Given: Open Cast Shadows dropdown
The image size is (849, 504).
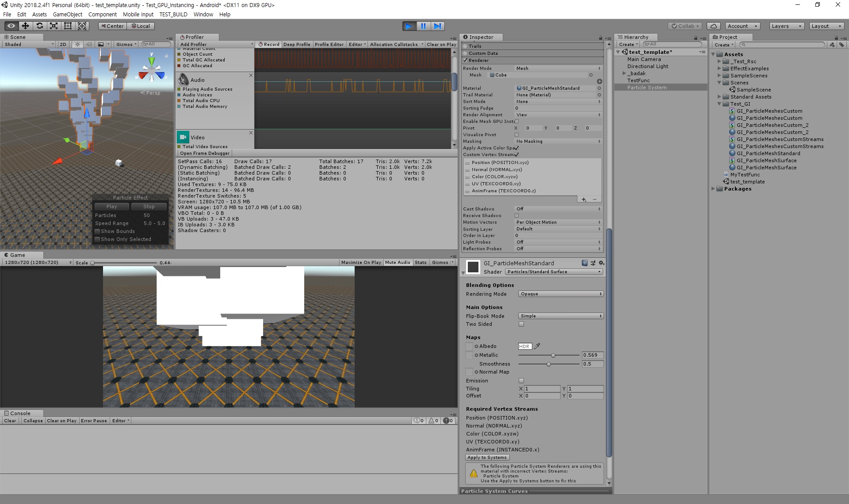Looking at the screenshot, I should tap(558, 209).
